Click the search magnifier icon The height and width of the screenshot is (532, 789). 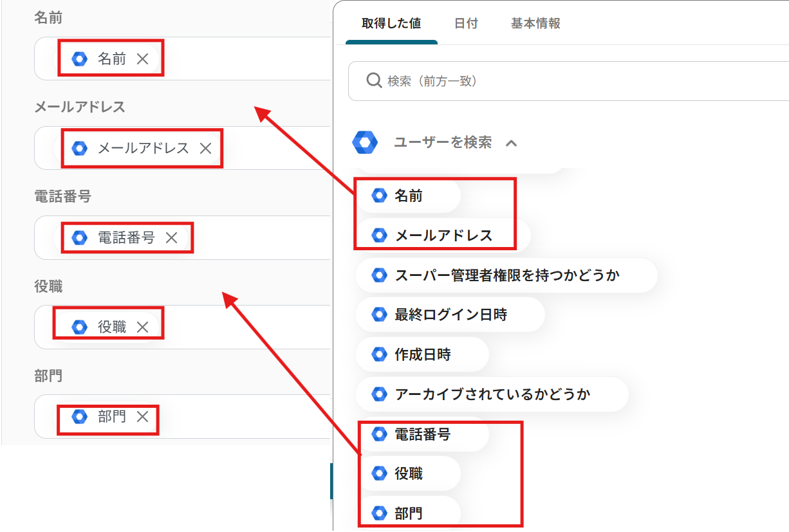tap(374, 80)
